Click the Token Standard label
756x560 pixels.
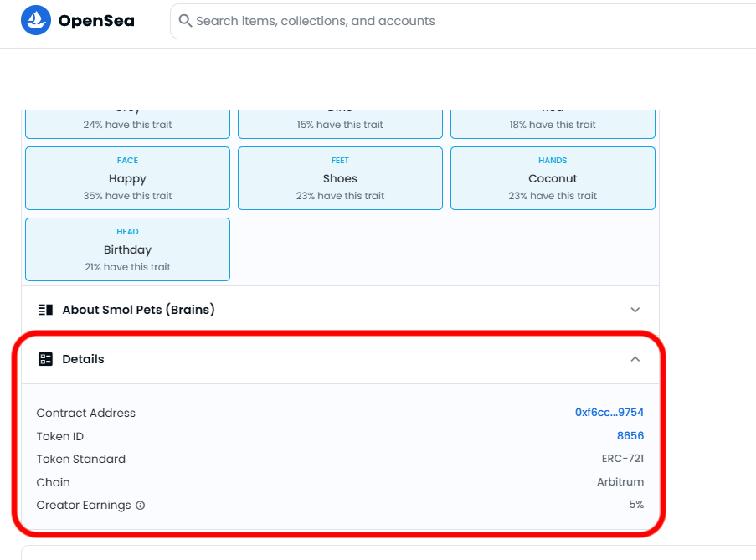(x=81, y=460)
